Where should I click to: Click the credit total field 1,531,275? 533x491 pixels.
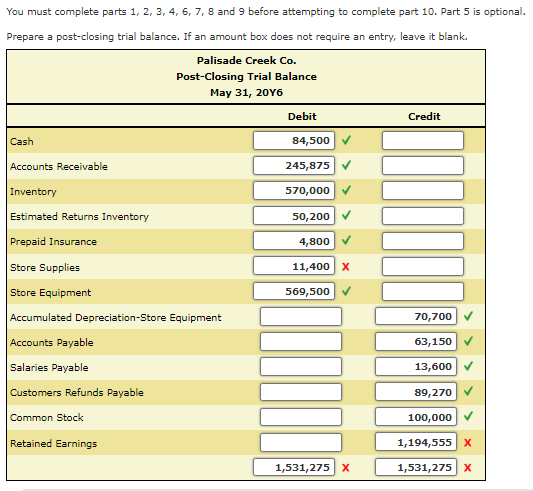(x=416, y=467)
